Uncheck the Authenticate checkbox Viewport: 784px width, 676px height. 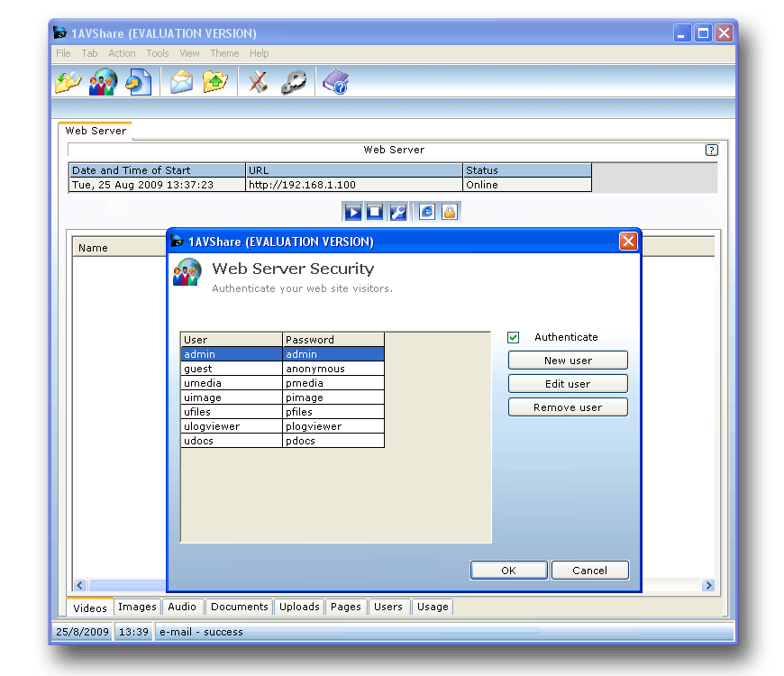(513, 337)
